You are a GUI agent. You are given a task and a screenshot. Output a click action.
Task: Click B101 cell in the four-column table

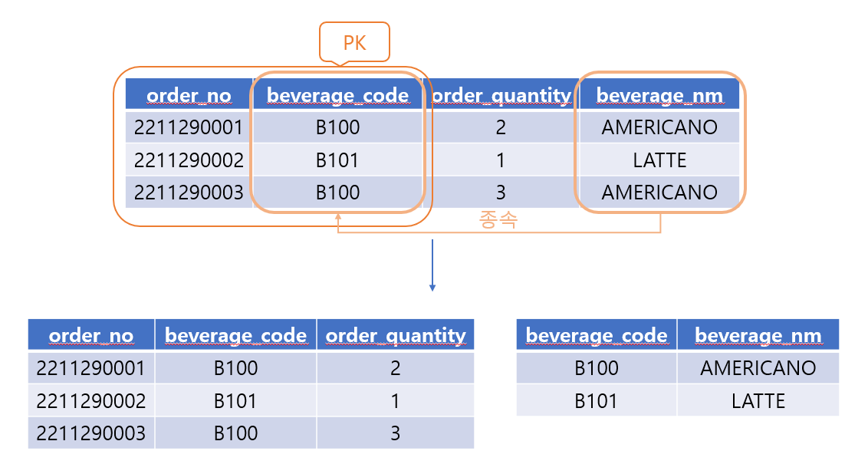tap(337, 160)
